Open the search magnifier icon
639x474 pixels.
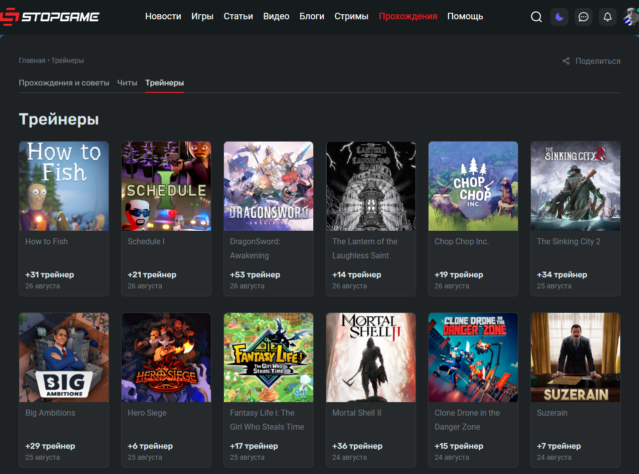click(x=536, y=17)
